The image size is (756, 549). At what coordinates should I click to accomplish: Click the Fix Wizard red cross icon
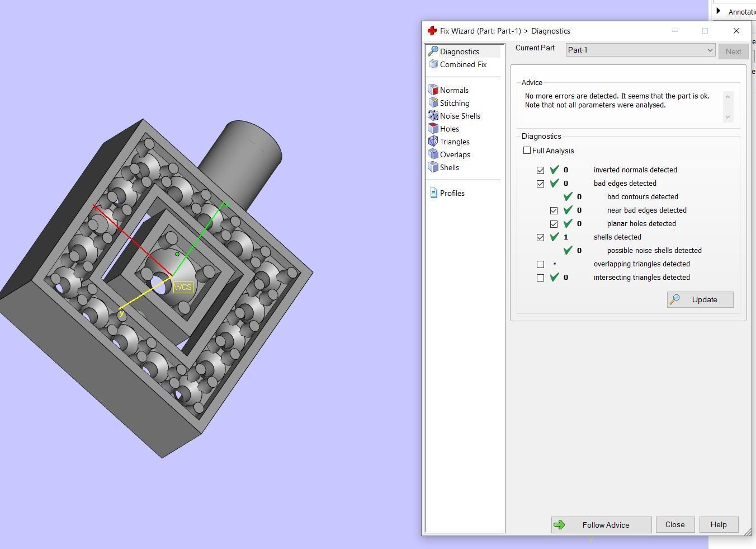coord(432,31)
